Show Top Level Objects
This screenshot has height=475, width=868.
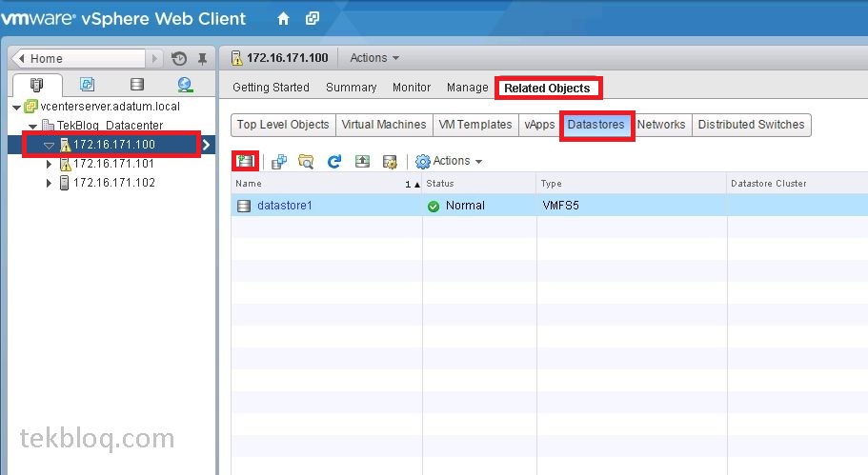click(283, 125)
